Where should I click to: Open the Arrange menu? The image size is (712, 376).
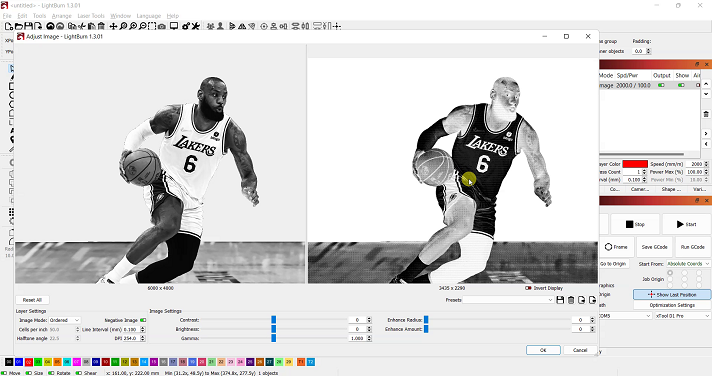(x=62, y=16)
